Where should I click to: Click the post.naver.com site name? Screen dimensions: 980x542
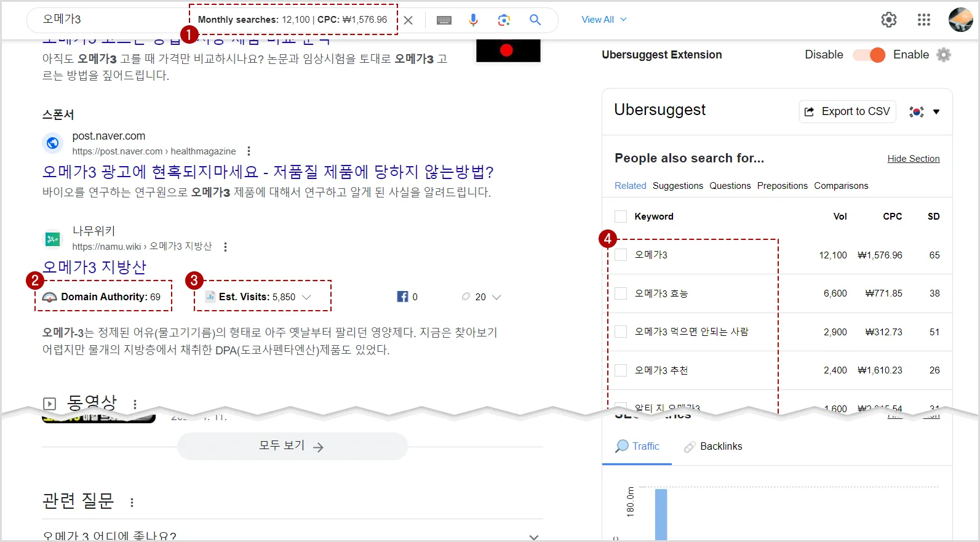pyautogui.click(x=109, y=136)
